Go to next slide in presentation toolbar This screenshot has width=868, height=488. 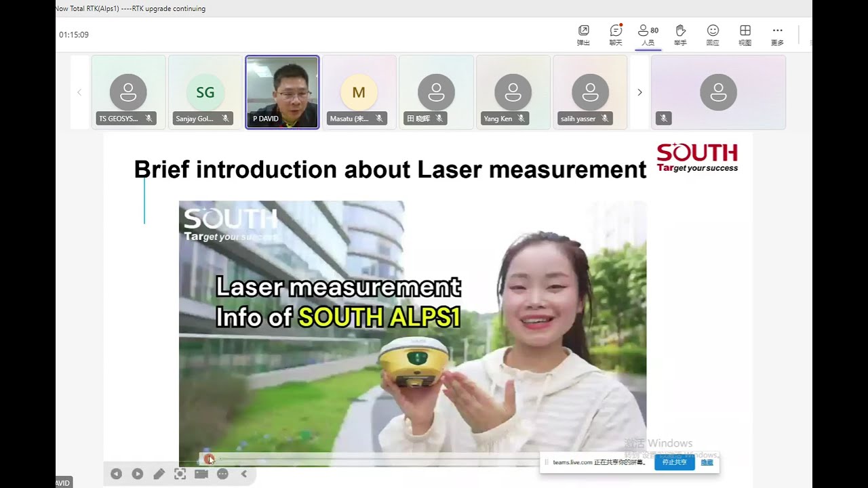pos(137,474)
